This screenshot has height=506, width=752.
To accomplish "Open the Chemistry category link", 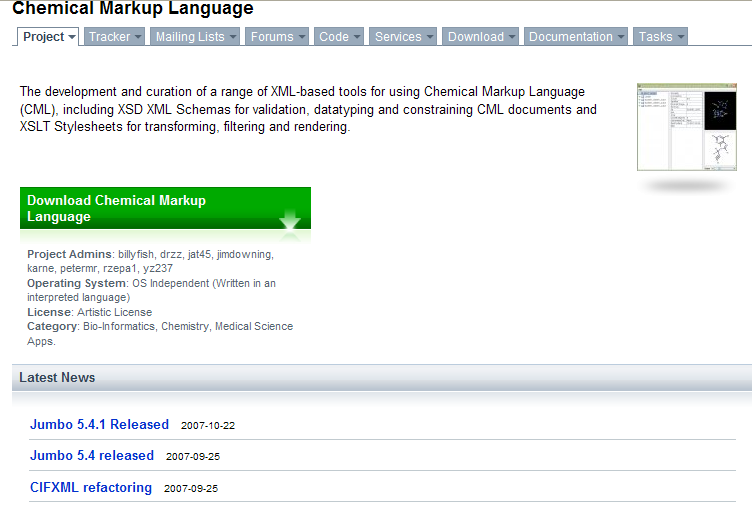I will click(x=185, y=327).
